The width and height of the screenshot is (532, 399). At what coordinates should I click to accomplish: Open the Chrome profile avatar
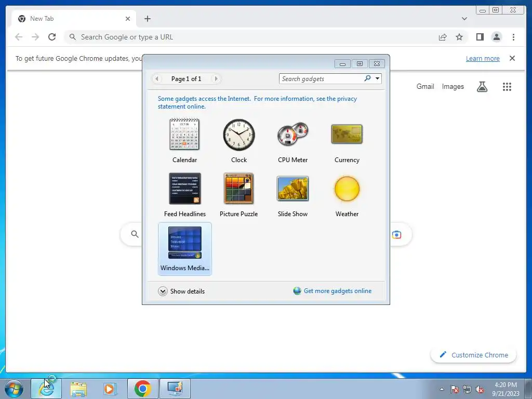(x=496, y=37)
